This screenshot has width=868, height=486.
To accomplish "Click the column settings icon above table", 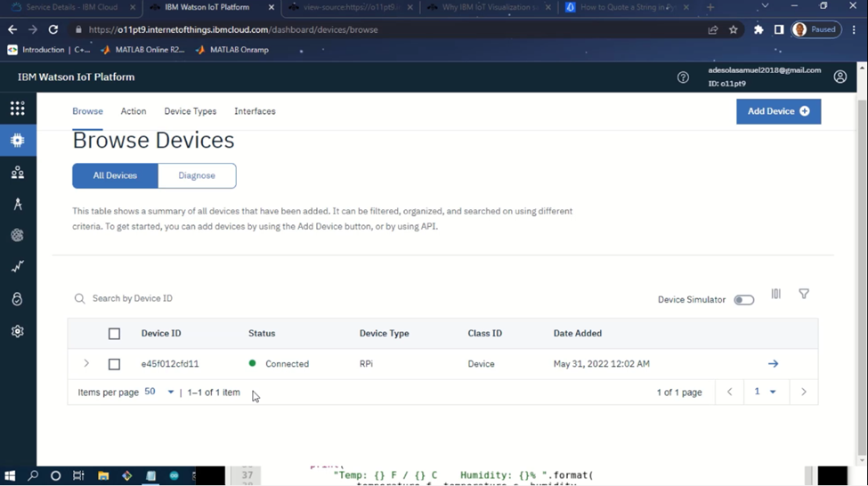I will click(x=776, y=294).
